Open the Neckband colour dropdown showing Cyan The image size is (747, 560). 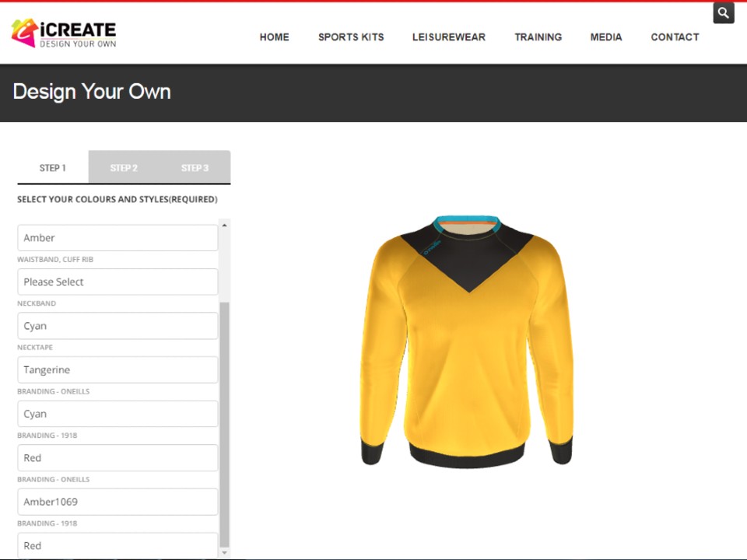pos(117,326)
